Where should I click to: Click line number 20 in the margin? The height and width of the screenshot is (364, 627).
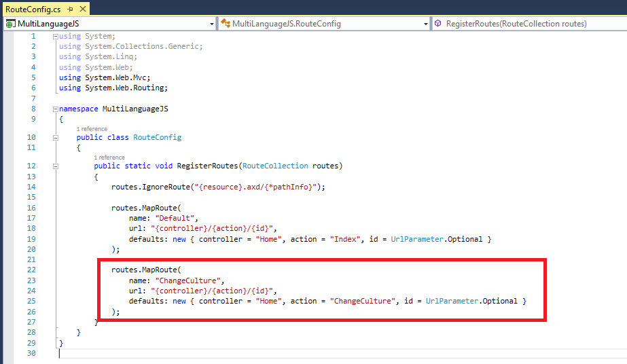pyautogui.click(x=31, y=249)
